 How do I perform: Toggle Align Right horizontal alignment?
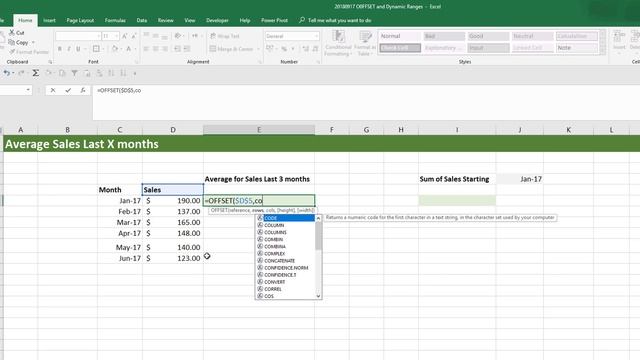(x=164, y=49)
